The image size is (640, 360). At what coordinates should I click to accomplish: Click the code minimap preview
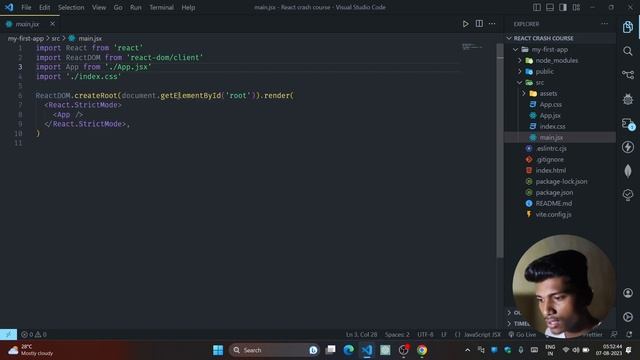(x=472, y=47)
